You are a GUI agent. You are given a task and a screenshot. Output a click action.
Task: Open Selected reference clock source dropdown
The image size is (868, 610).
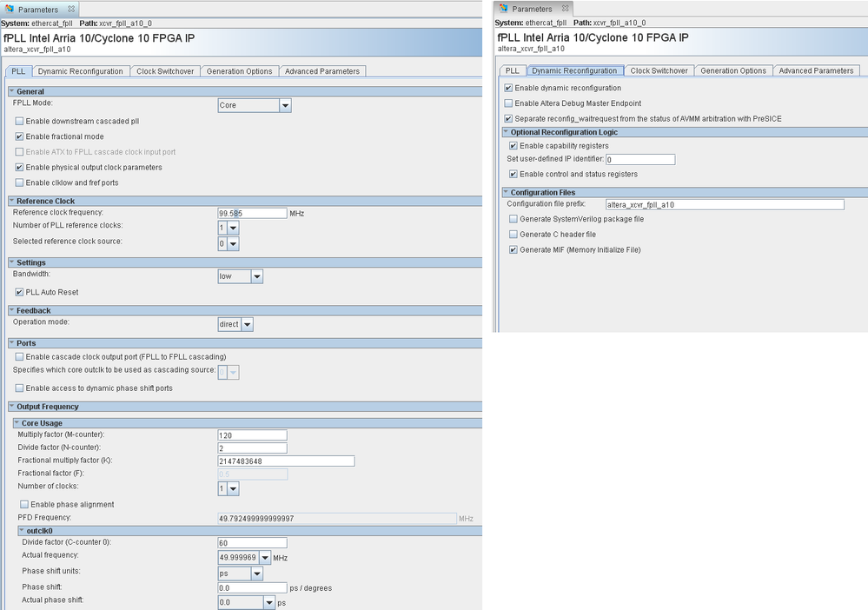233,244
